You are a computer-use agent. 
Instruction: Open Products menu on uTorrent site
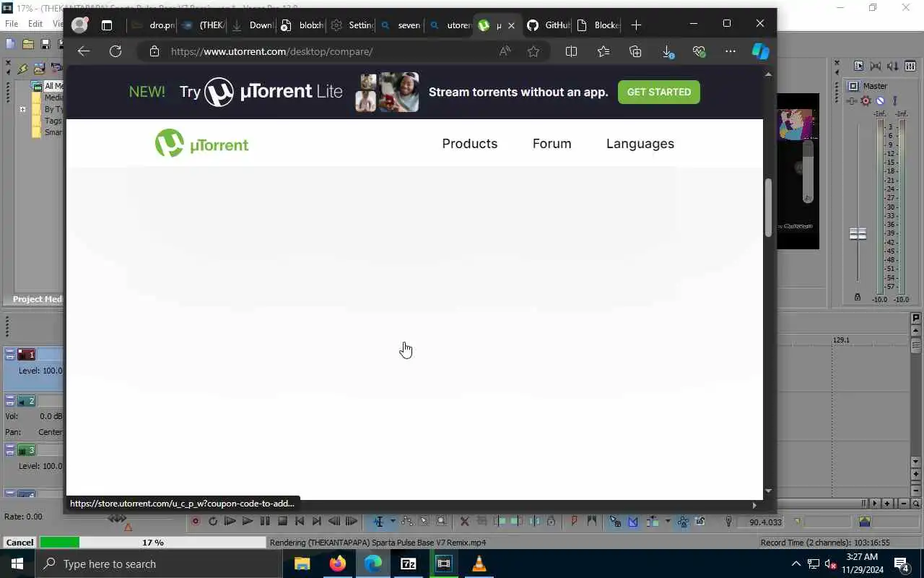470,144
